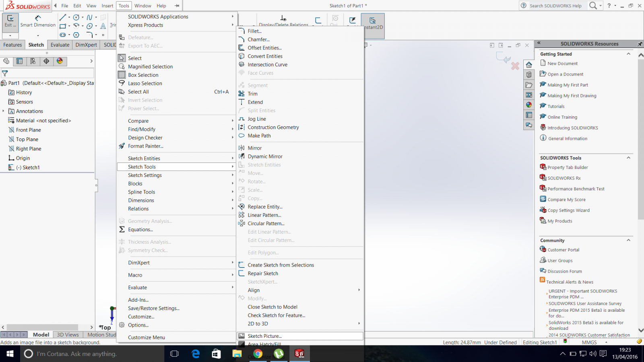Open the ConfigurationManager tab icon
This screenshot has height=362, width=644.
(x=33, y=61)
